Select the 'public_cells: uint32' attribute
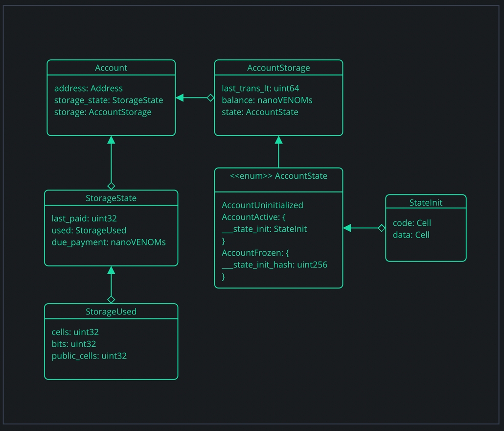504x431 pixels. pos(89,356)
